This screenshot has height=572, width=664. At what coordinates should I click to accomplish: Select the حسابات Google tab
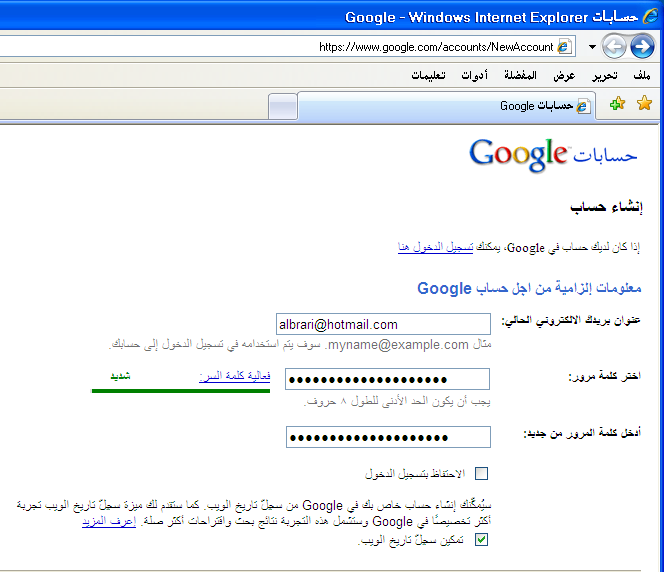447,106
